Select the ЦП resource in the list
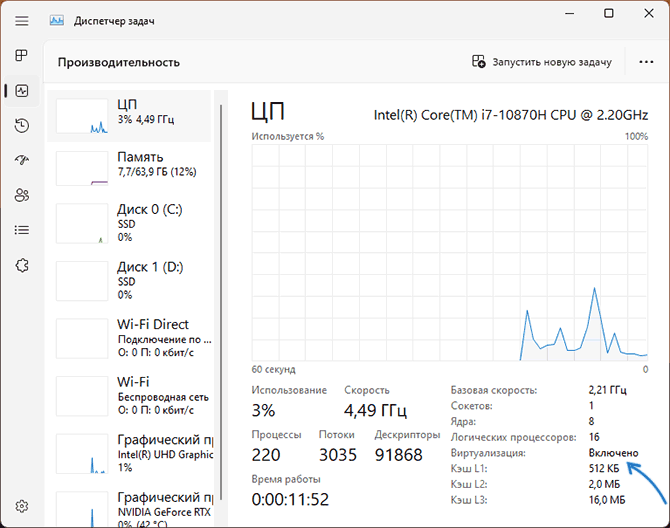 tap(129, 116)
